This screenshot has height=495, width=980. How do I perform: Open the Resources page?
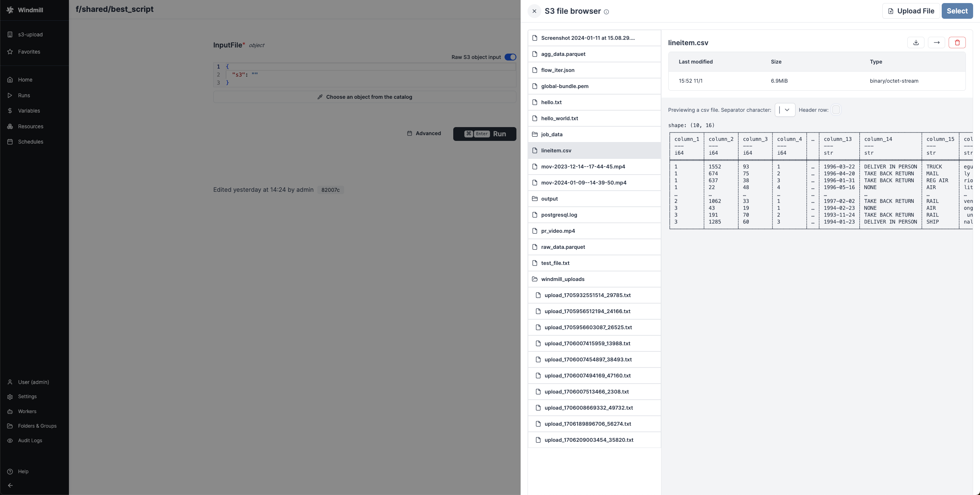tap(34, 126)
